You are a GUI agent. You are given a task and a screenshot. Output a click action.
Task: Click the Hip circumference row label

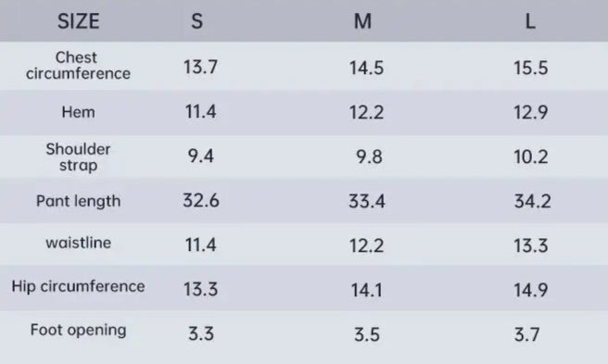79,286
